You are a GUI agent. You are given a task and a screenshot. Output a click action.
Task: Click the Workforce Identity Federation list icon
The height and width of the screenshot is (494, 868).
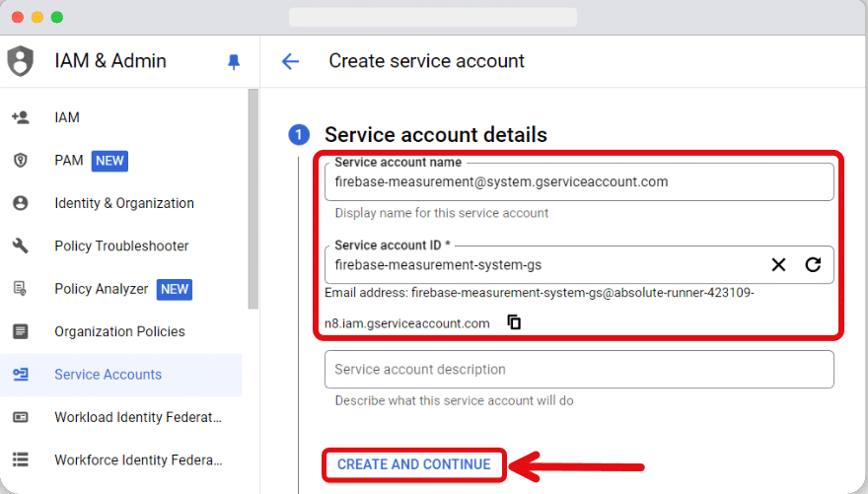[x=21, y=459]
